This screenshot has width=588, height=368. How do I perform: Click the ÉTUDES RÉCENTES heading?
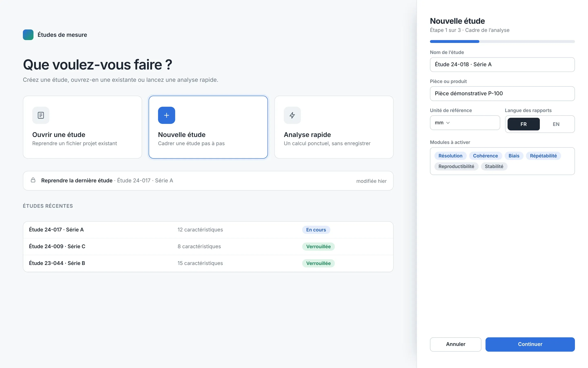click(x=48, y=206)
